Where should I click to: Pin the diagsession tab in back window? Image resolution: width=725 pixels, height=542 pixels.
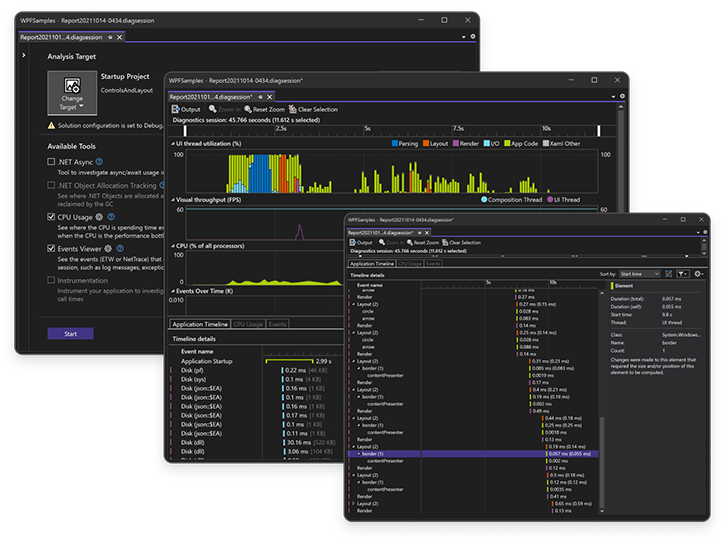pos(110,37)
